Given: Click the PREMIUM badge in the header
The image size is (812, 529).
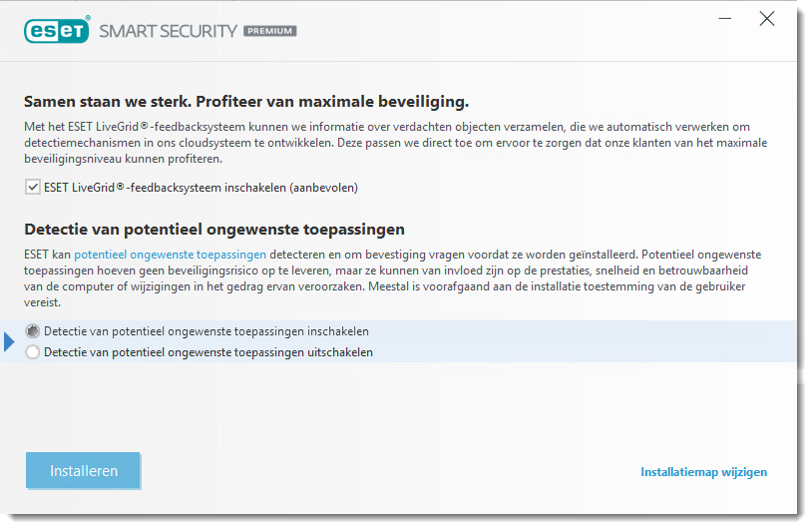Looking at the screenshot, I should click(270, 31).
